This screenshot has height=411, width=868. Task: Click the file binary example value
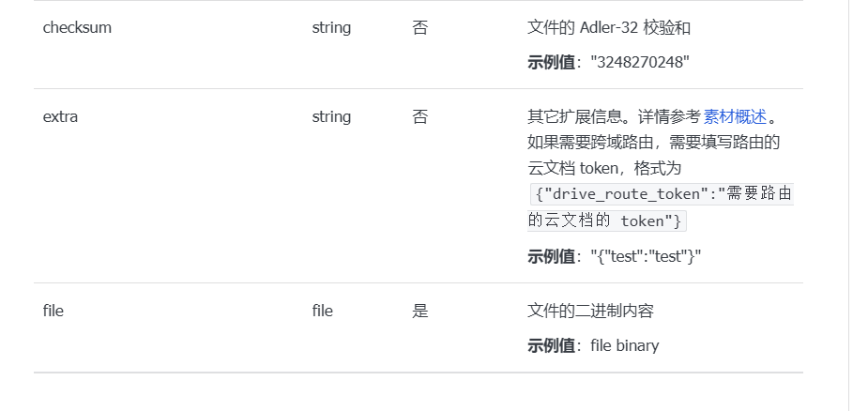624,345
